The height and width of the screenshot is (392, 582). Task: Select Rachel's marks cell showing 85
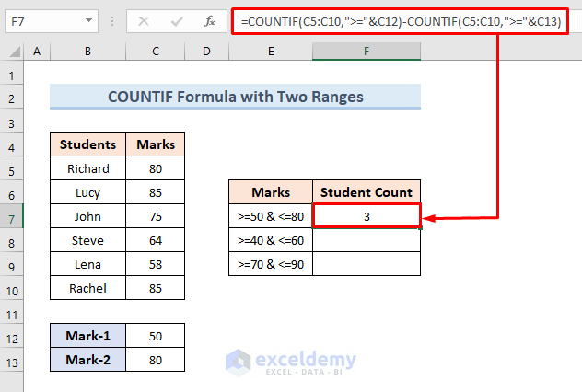[x=155, y=288]
